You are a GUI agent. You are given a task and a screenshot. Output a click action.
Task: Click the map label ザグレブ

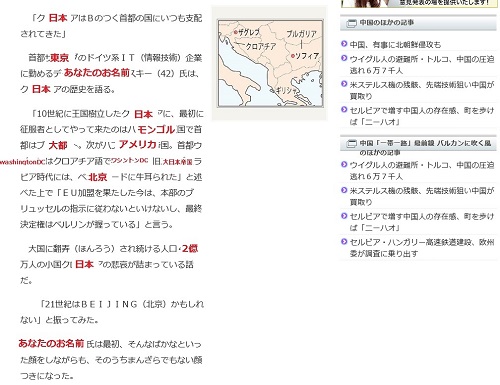click(249, 32)
